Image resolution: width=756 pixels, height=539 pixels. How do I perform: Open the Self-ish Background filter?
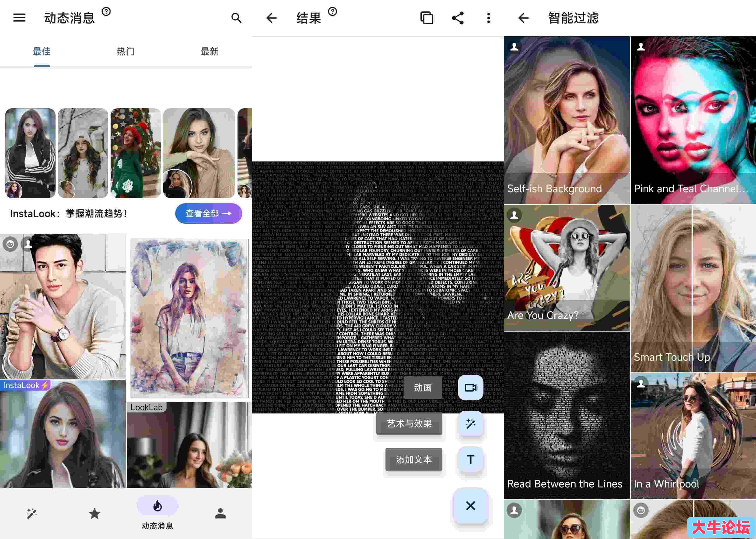(567, 120)
